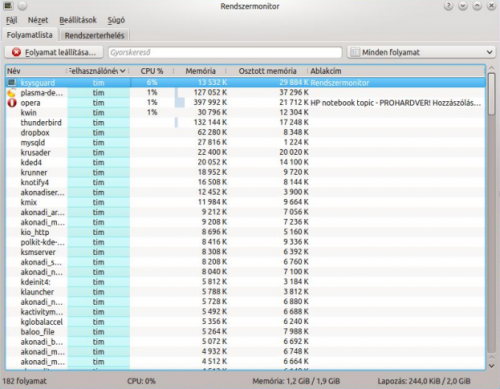
Task: Select the baloo_file process row
Action: (245, 332)
